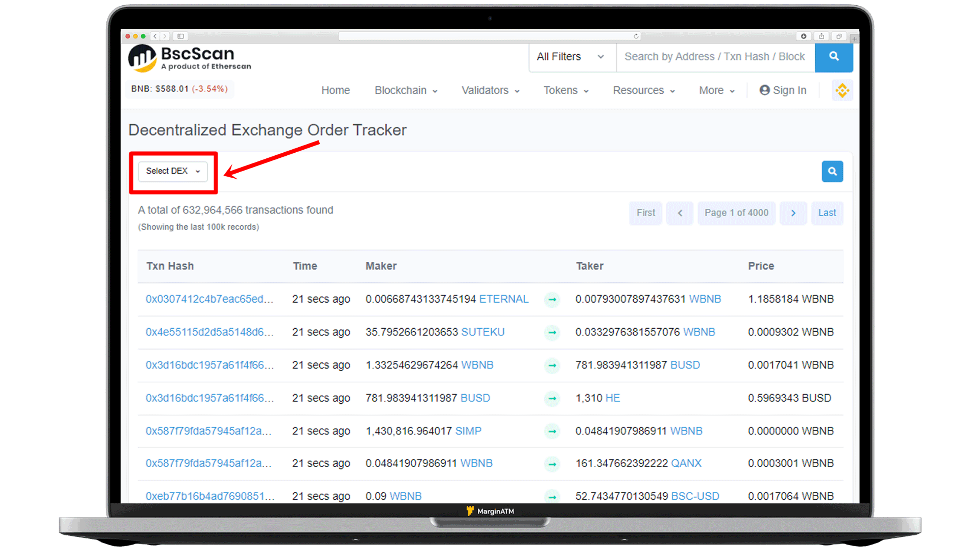Screen dimensions: 980x551
Task: Open hash 0x3d16bdc1957a61f4f66 in 781.98 BUSD maker row
Action: (209, 398)
